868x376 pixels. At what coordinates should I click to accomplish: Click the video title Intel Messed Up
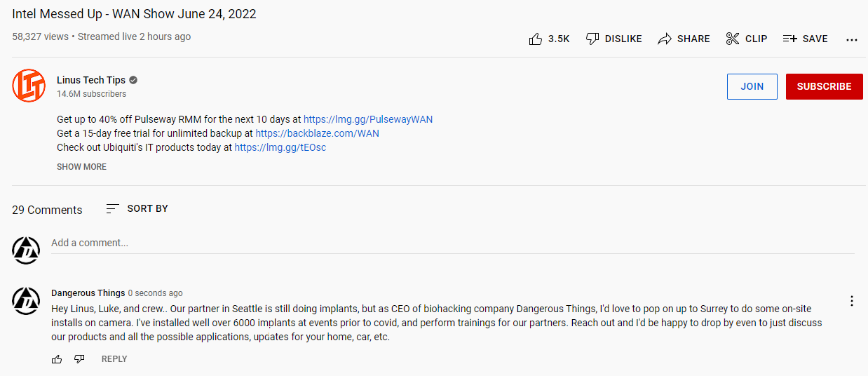point(134,14)
